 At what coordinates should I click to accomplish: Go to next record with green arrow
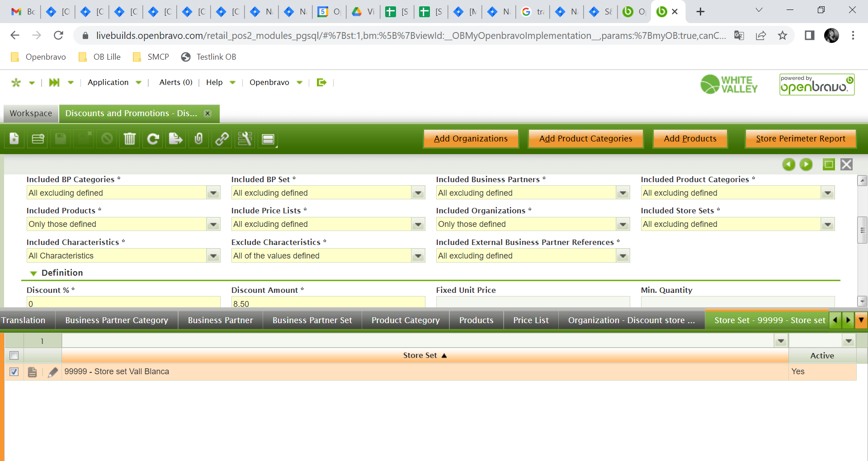coord(806,165)
